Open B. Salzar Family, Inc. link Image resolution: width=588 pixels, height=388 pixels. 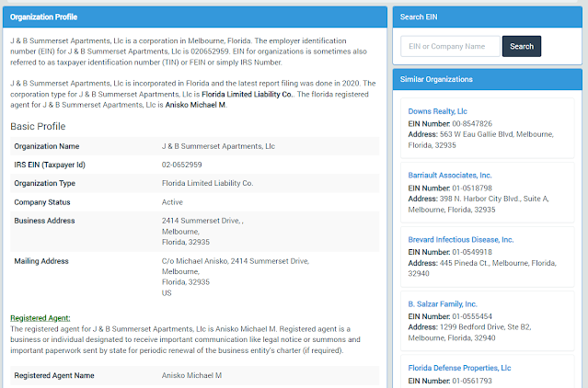pyautogui.click(x=443, y=304)
